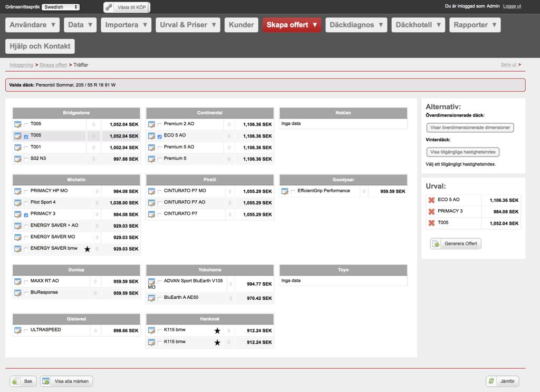Remove T005 from Urval with red X
This screenshot has width=540, height=392.
(431, 223)
